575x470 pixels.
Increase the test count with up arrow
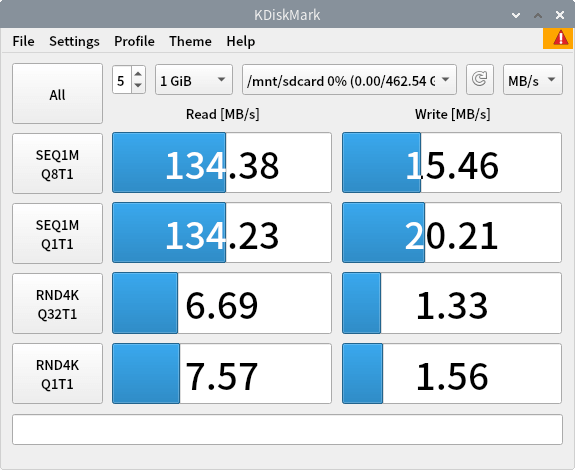point(138,74)
